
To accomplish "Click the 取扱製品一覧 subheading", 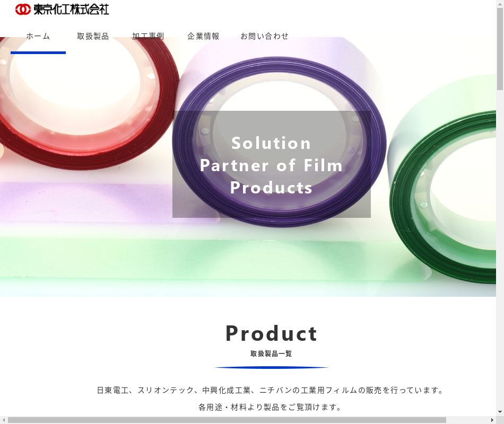I will (x=271, y=354).
